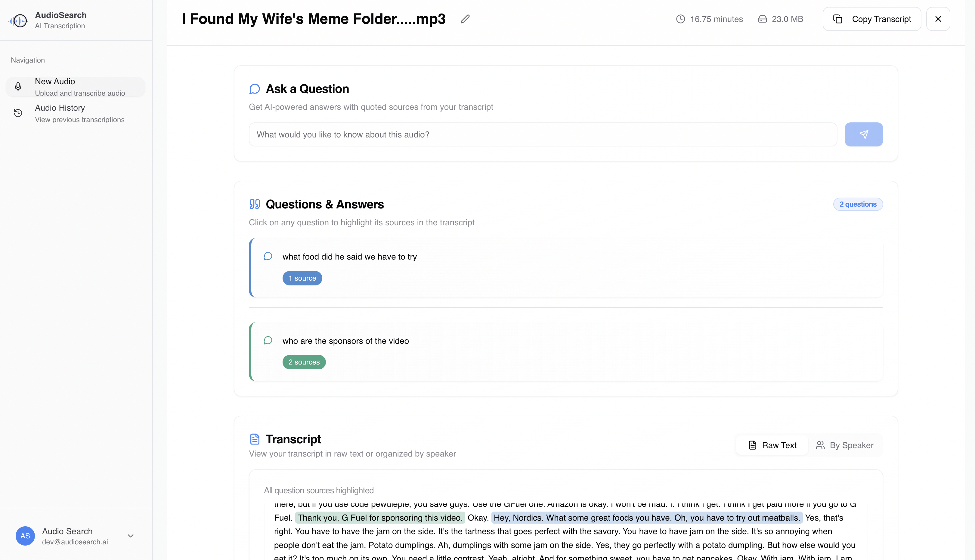The width and height of the screenshot is (975, 560).
Task: Click the storage icon beside 23.0 MB
Action: coord(762,19)
